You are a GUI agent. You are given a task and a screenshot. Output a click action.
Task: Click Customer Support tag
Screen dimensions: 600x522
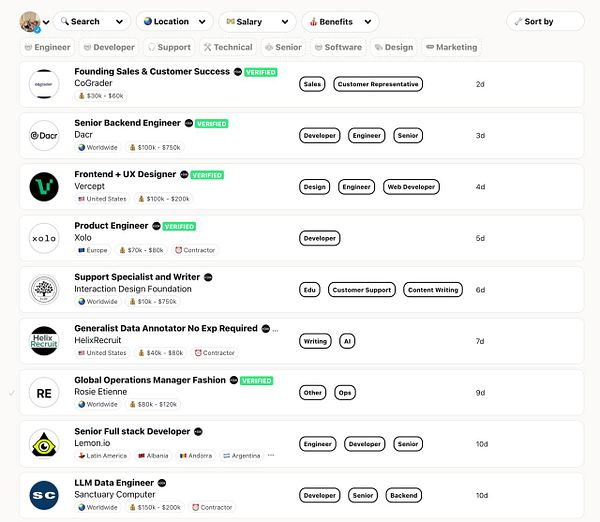pos(362,290)
